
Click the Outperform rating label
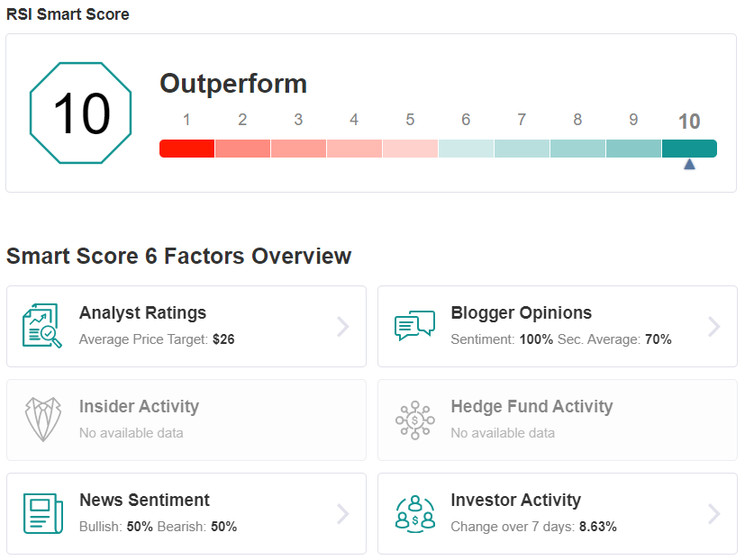tap(233, 84)
